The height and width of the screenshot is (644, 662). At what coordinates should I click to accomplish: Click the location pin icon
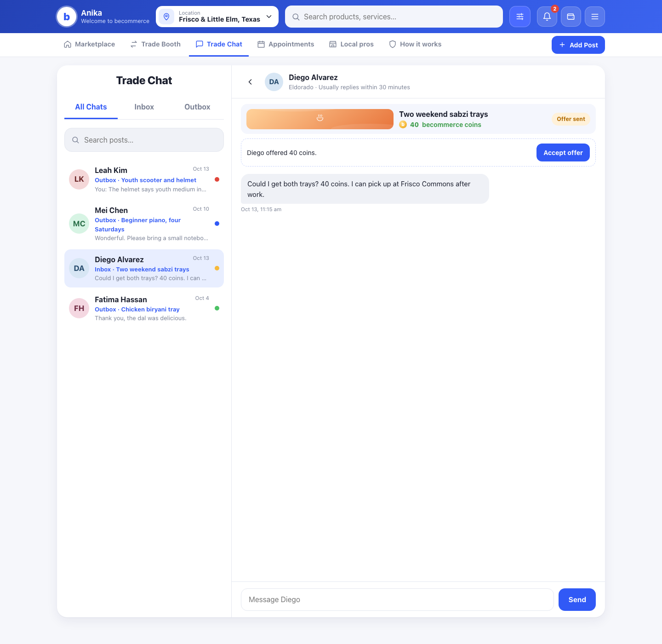click(x=166, y=17)
